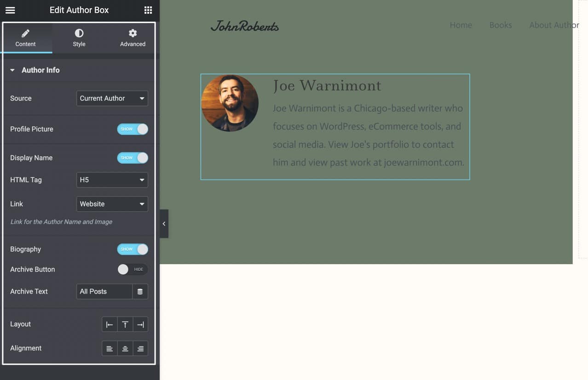Toggle the Biography visibility switch
588x380 pixels.
tap(133, 249)
